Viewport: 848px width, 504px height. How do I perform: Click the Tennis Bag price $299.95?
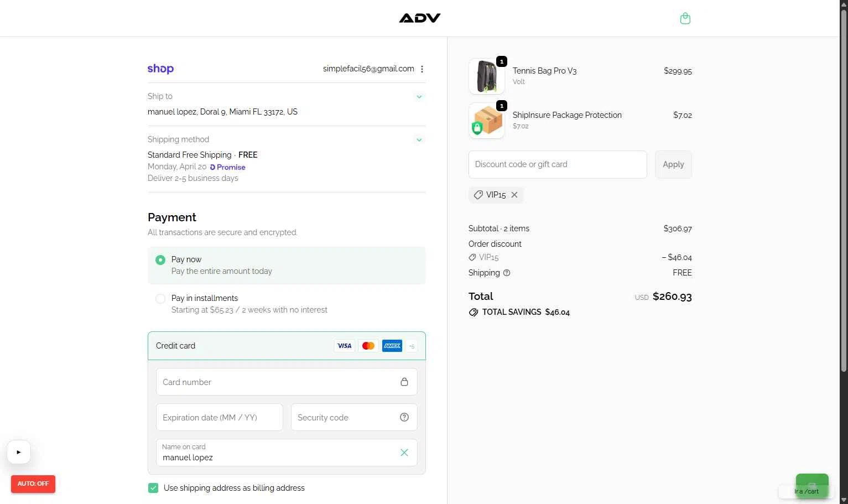pos(678,71)
